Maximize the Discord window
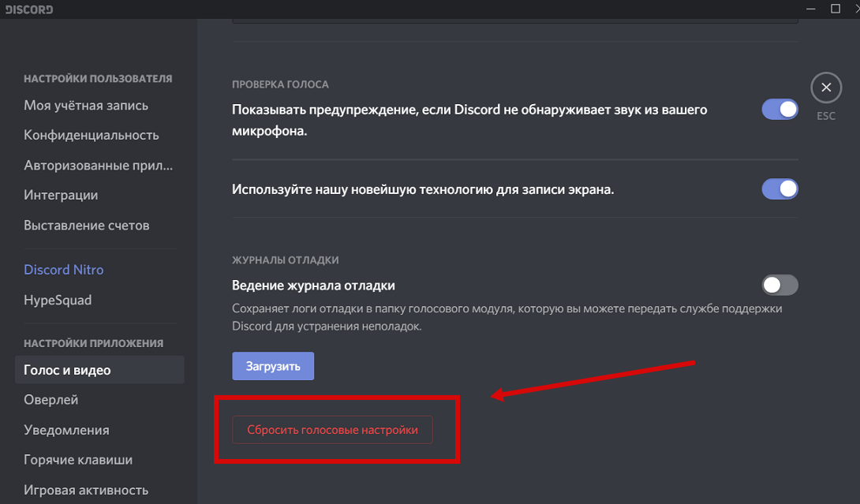 tap(836, 9)
